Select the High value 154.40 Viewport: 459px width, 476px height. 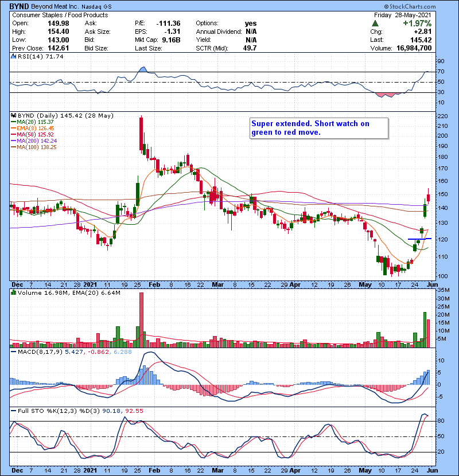pyautogui.click(x=59, y=32)
